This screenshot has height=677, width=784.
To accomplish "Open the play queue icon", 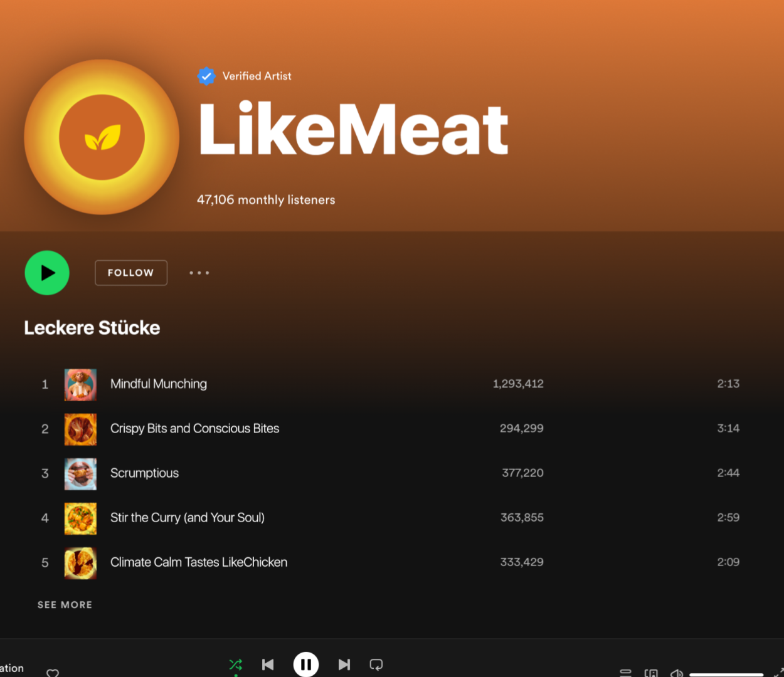I will tap(625, 673).
